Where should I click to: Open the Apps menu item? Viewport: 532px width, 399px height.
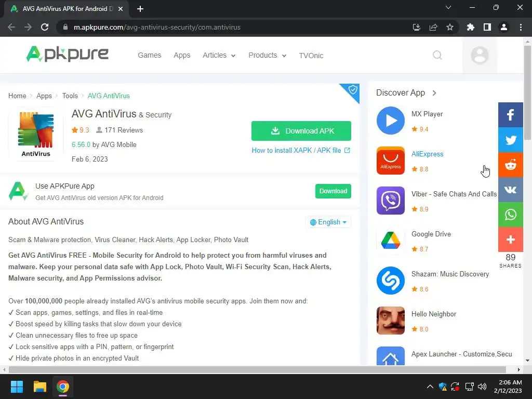[182, 55]
